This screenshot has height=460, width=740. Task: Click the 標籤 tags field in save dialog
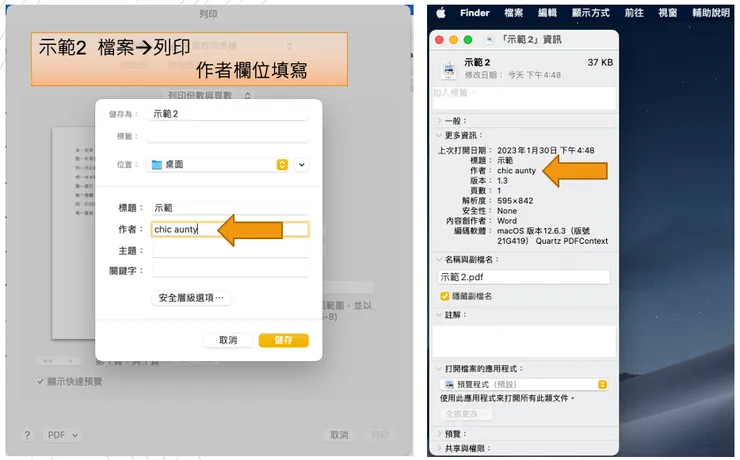pyautogui.click(x=227, y=136)
